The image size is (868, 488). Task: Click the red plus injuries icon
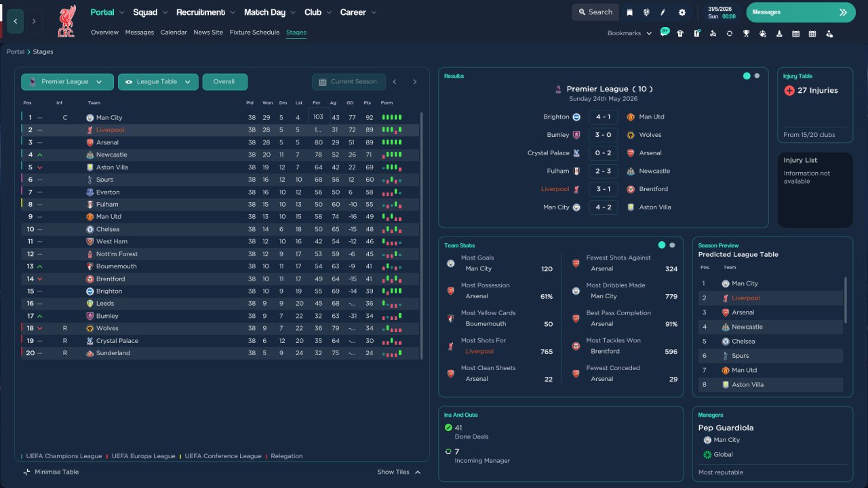[x=789, y=90]
